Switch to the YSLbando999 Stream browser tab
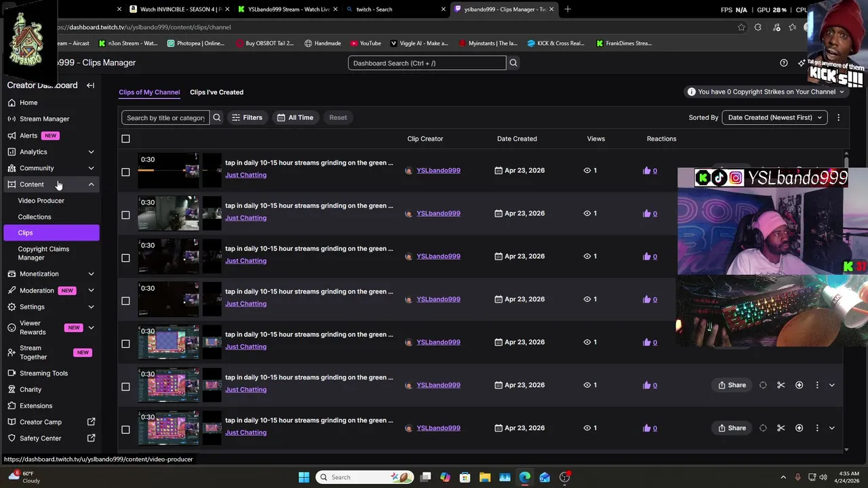868x488 pixels. coord(288,9)
